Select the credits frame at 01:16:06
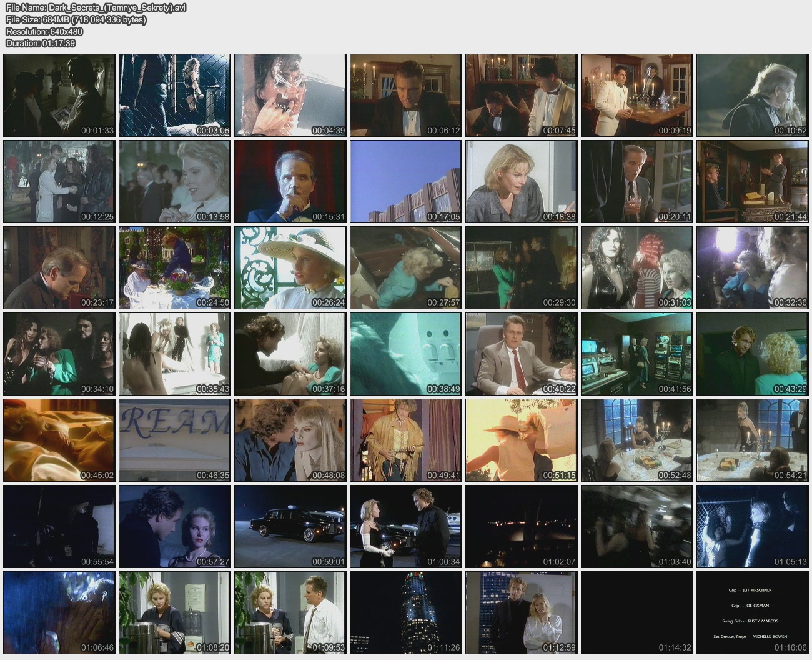Viewport: 812px width, 660px height. click(x=752, y=612)
